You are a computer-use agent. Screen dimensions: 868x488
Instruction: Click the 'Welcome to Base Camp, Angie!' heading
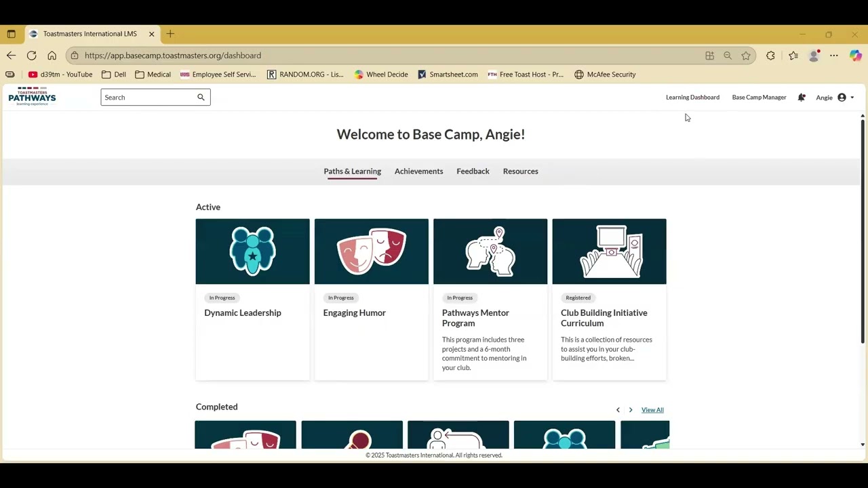point(431,134)
